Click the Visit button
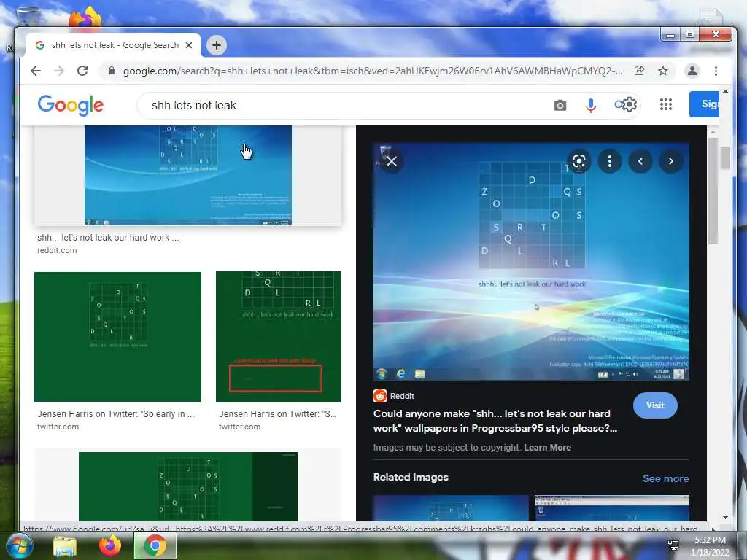Viewport: 747px width, 560px height. 655,405
